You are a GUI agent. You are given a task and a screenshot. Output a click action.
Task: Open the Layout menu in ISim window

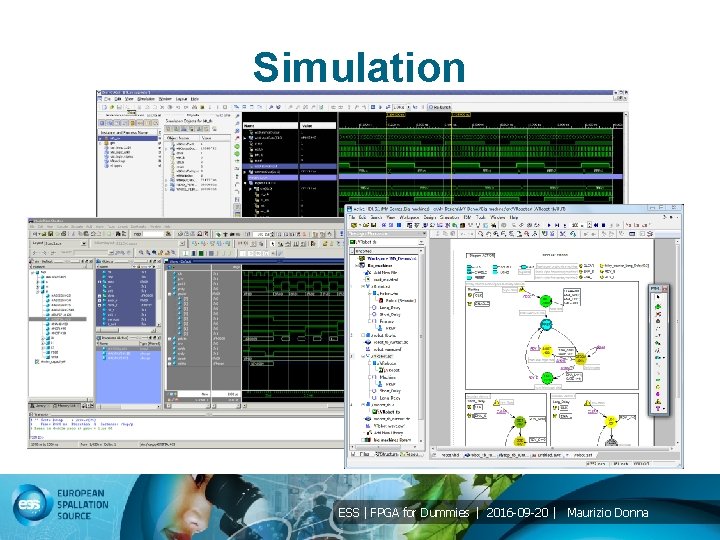click(181, 99)
